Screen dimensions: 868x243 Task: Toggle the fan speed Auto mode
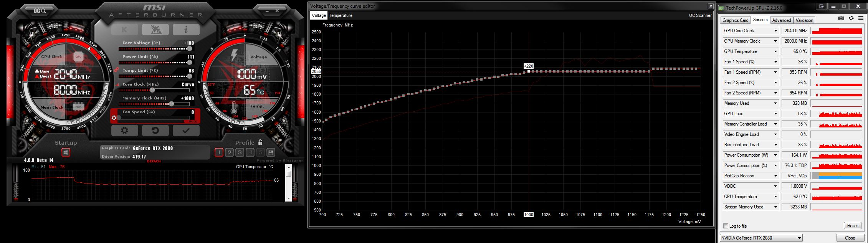[x=193, y=121]
